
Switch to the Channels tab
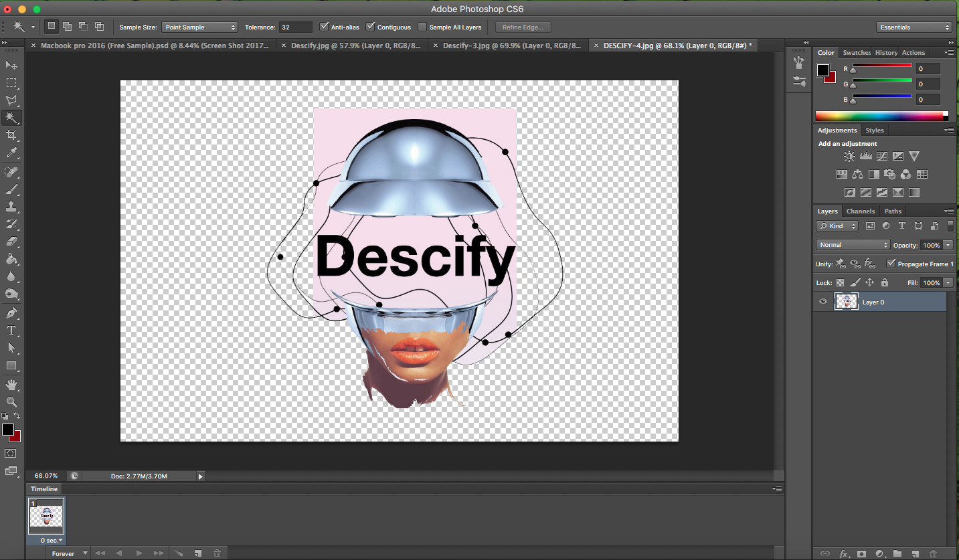pyautogui.click(x=860, y=211)
